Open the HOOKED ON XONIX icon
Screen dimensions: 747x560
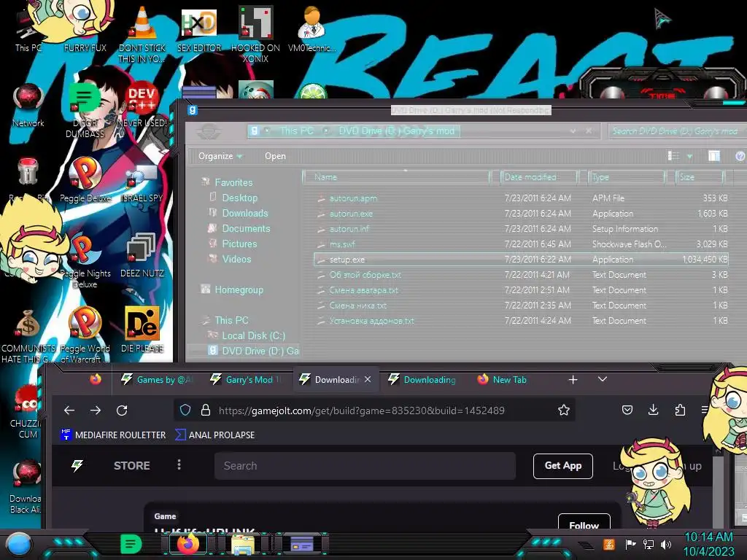255,34
